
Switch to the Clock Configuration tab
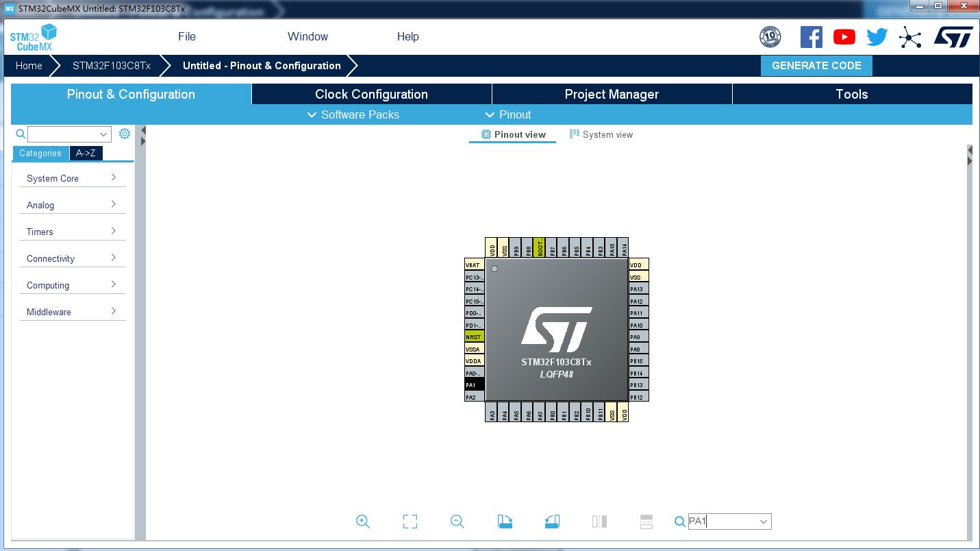(x=371, y=95)
